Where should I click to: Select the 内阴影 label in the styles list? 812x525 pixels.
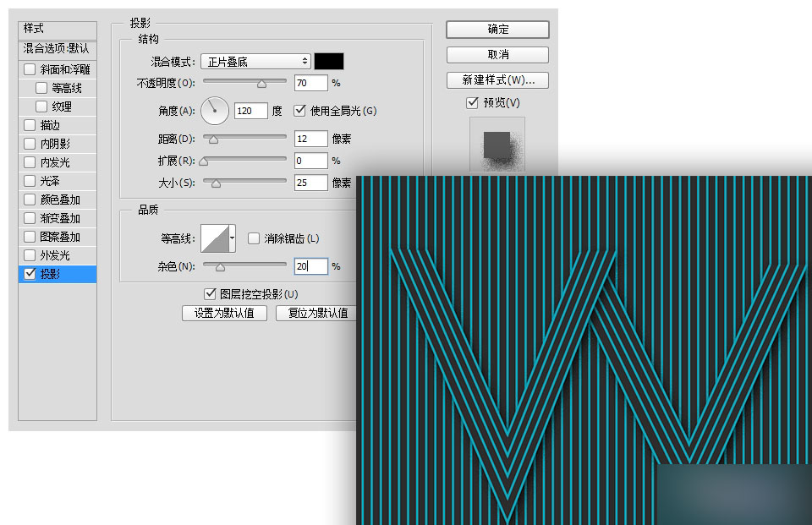55,144
